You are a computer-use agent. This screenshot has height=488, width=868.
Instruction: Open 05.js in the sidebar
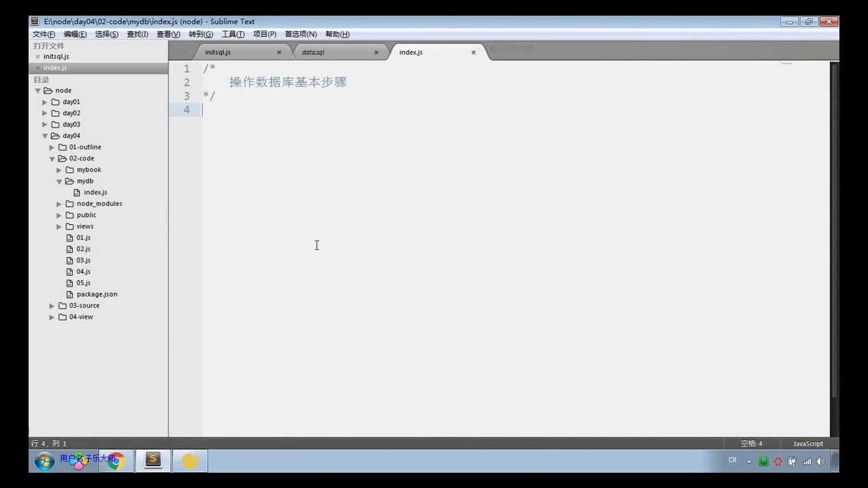click(83, 283)
